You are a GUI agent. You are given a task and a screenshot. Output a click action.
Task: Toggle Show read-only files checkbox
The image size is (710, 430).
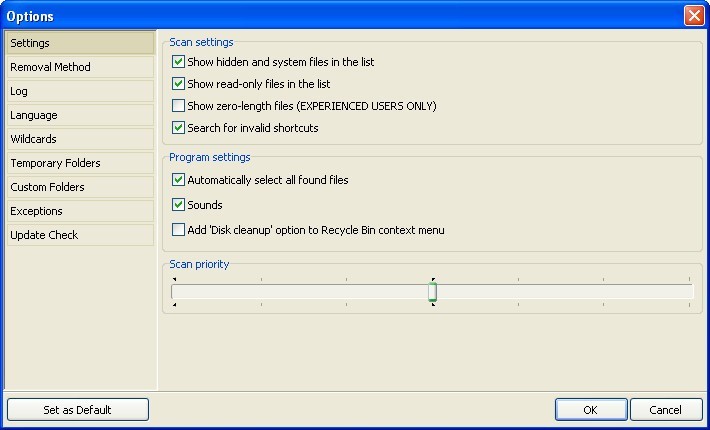pos(178,84)
